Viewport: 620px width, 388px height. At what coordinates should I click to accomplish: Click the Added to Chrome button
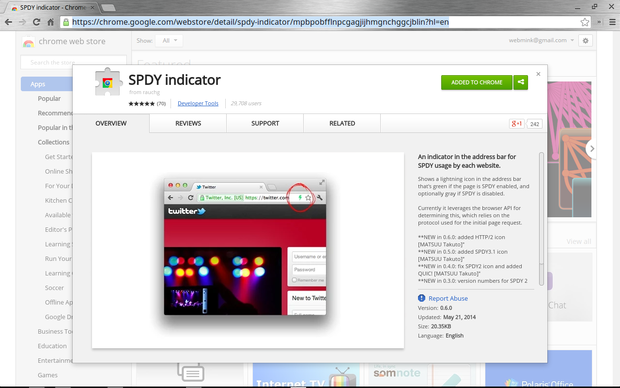476,82
